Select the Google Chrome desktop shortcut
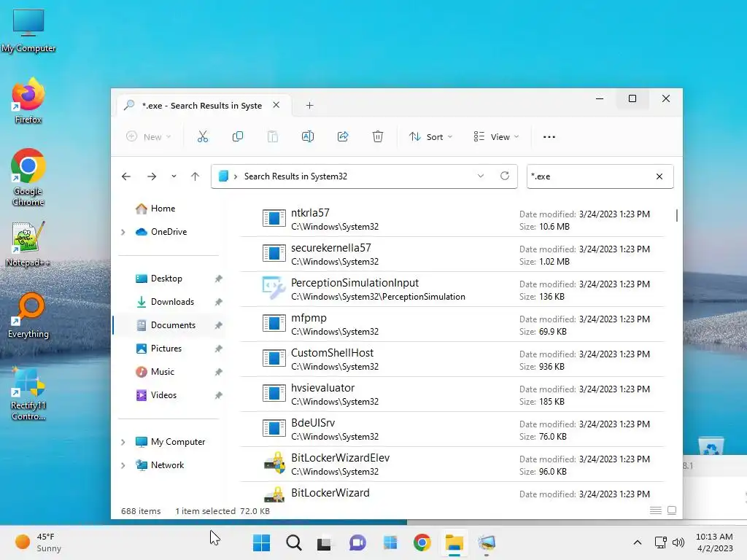Screen dimensions: 747x560 click(x=28, y=177)
